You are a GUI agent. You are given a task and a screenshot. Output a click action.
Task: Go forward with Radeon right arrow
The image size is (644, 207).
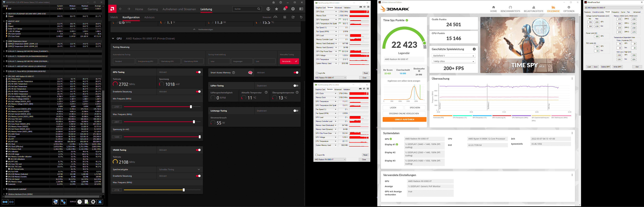tap(129, 9)
